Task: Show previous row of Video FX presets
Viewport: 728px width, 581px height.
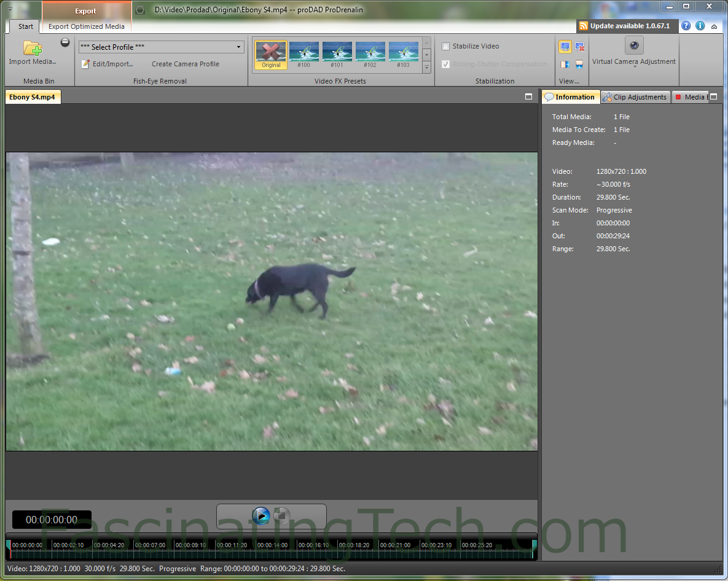Action: pyautogui.click(x=427, y=43)
